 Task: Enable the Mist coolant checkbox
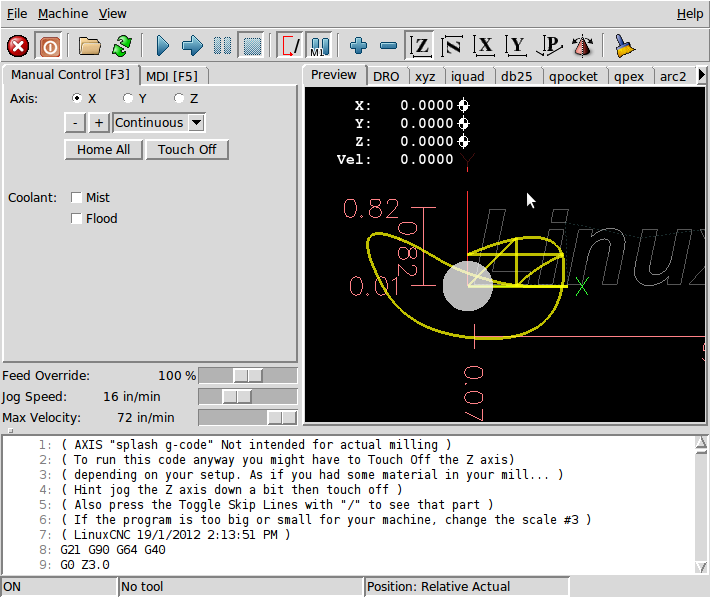[77, 198]
